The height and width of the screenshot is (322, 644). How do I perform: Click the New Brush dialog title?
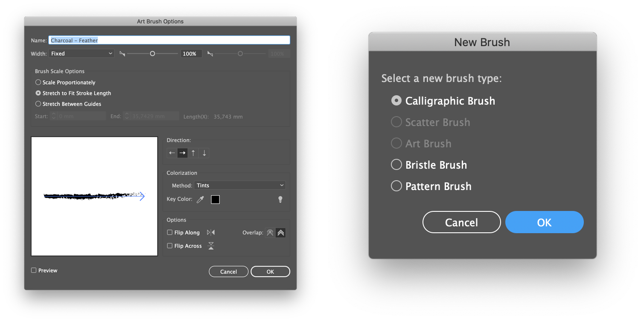click(x=482, y=42)
